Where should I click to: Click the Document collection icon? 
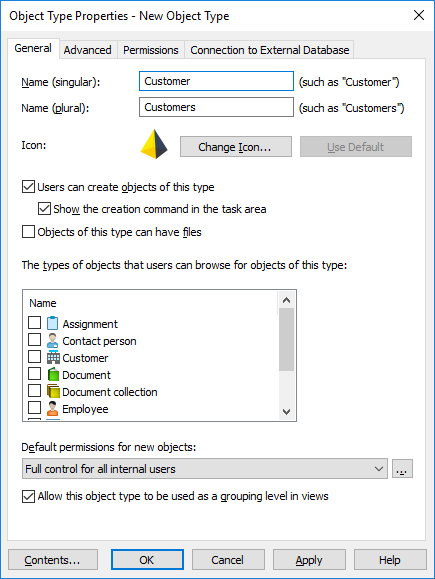click(53, 391)
